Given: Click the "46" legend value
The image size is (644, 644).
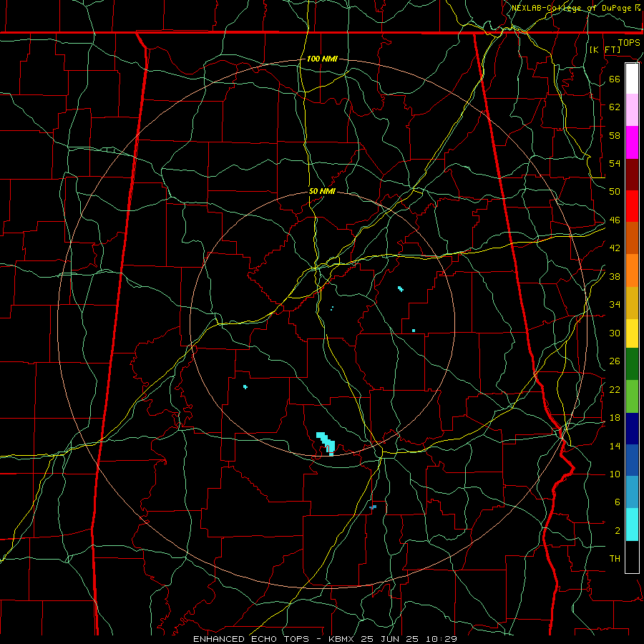Looking at the screenshot, I should (x=615, y=220).
